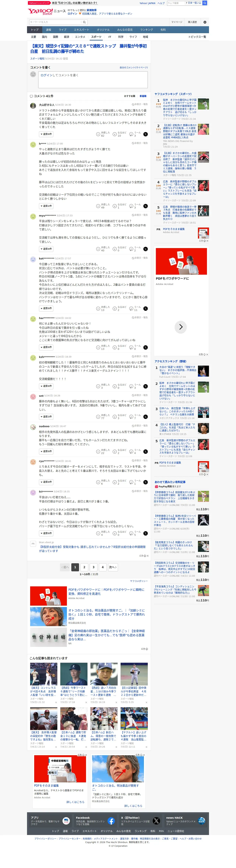236x868 pixels.
Task: Click うーん face icon on snt comment
Action: pos(131,416)
